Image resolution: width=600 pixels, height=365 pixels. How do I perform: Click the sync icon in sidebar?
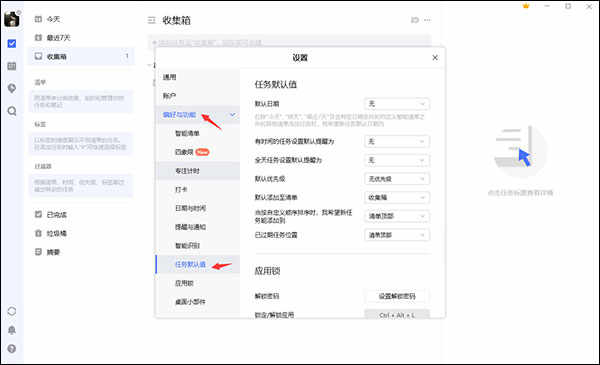pos(12,311)
